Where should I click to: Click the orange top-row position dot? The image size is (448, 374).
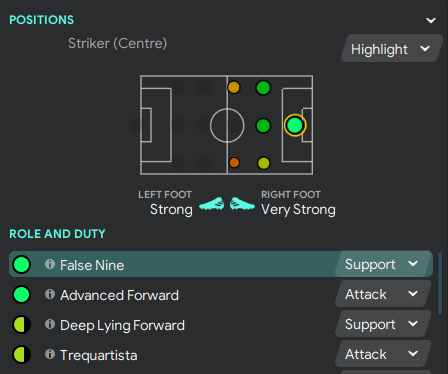click(234, 87)
